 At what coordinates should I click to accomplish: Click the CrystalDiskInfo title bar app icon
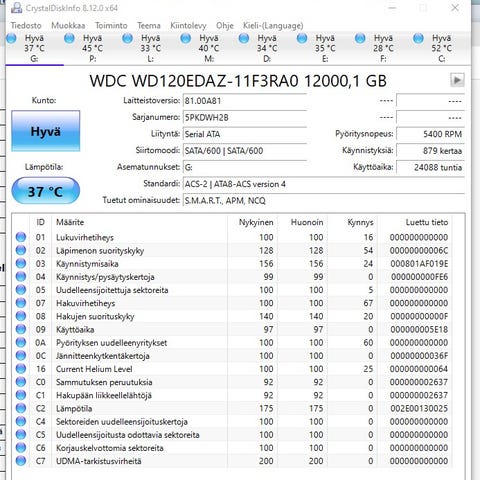point(16,8)
